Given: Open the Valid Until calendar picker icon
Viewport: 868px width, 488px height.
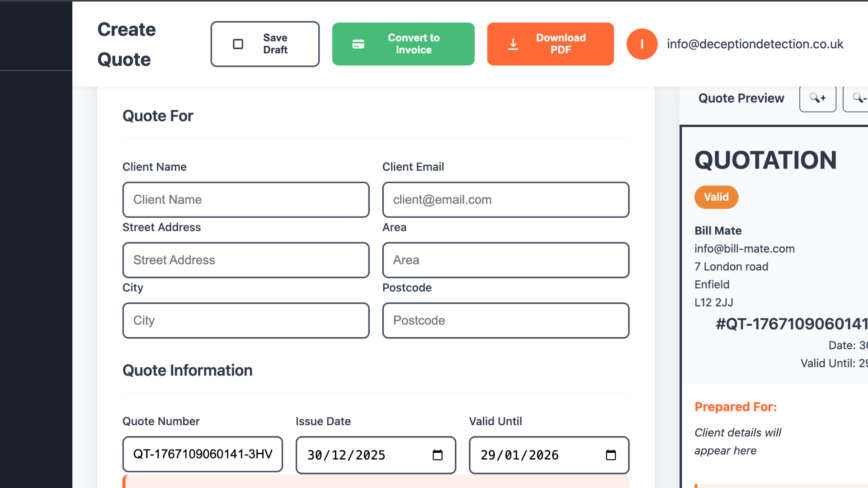Looking at the screenshot, I should click(611, 455).
